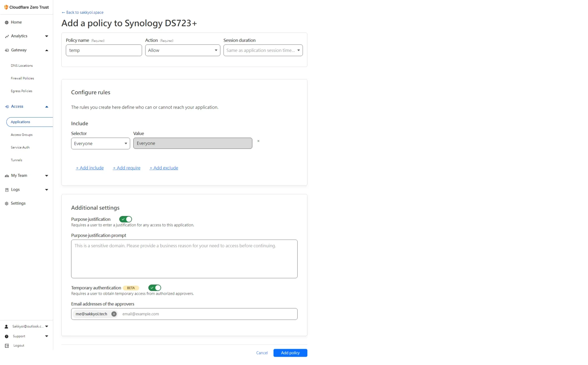588x365 pixels.
Task: Click the Add policy button
Action: click(290, 353)
